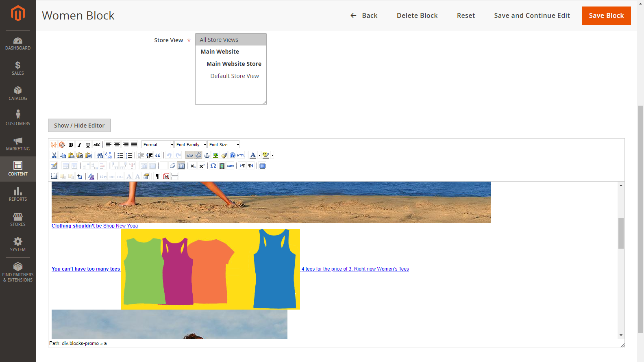Open the Format dropdown
The width and height of the screenshot is (644, 362).
pos(158,145)
